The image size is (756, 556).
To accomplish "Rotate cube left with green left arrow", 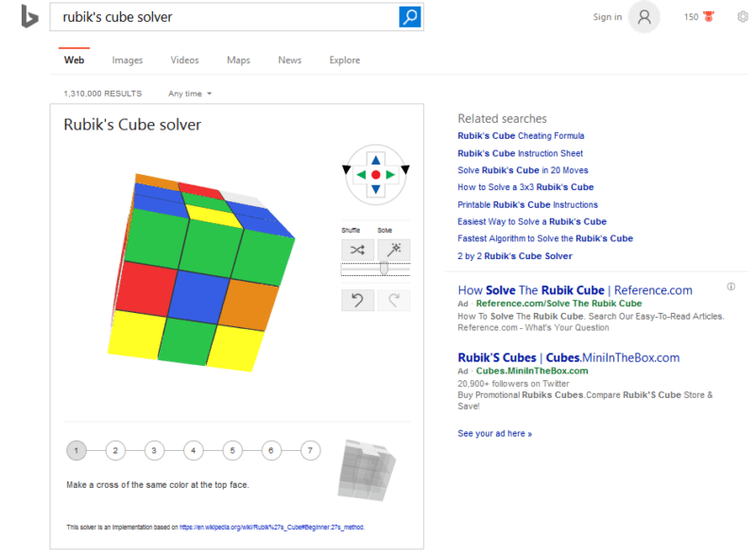I will tap(361, 175).
